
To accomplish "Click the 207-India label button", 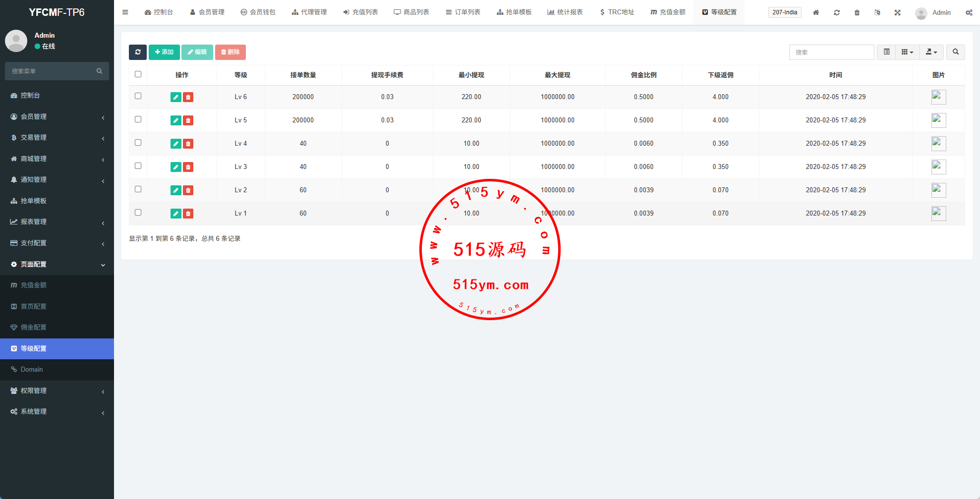I will tap(784, 12).
